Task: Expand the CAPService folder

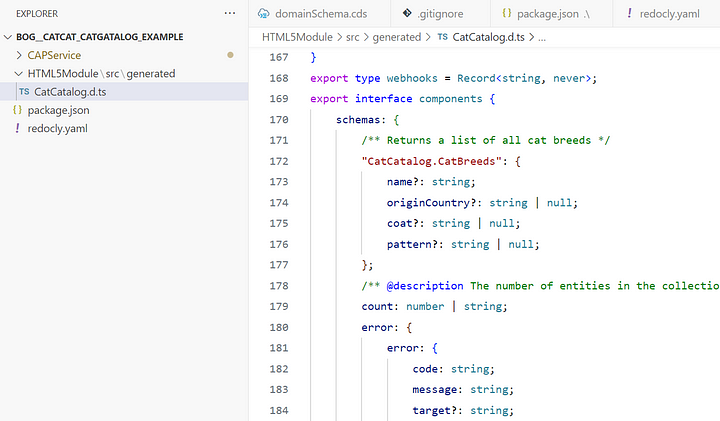Action: click(19, 55)
